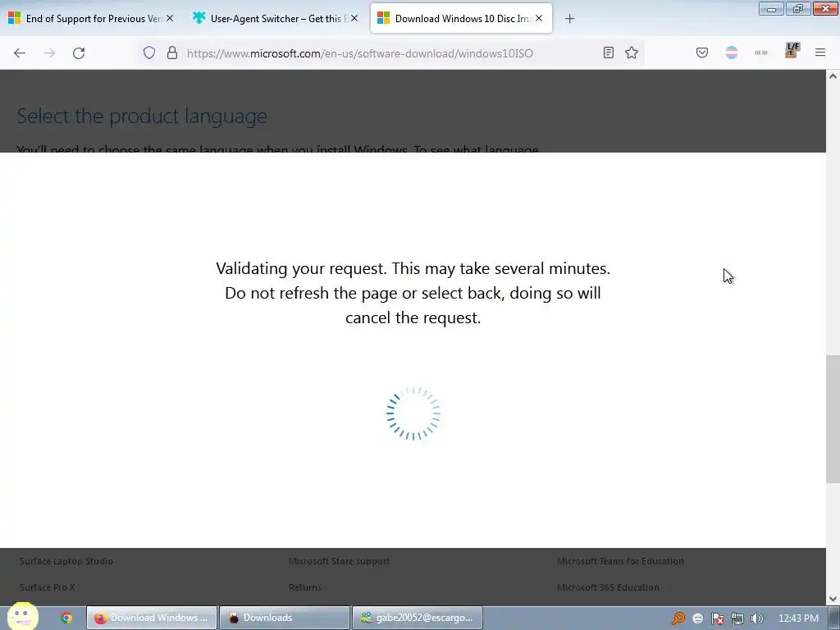Screen dimensions: 840x630
Task: Open Surface Pro X footer link
Action: point(47,587)
